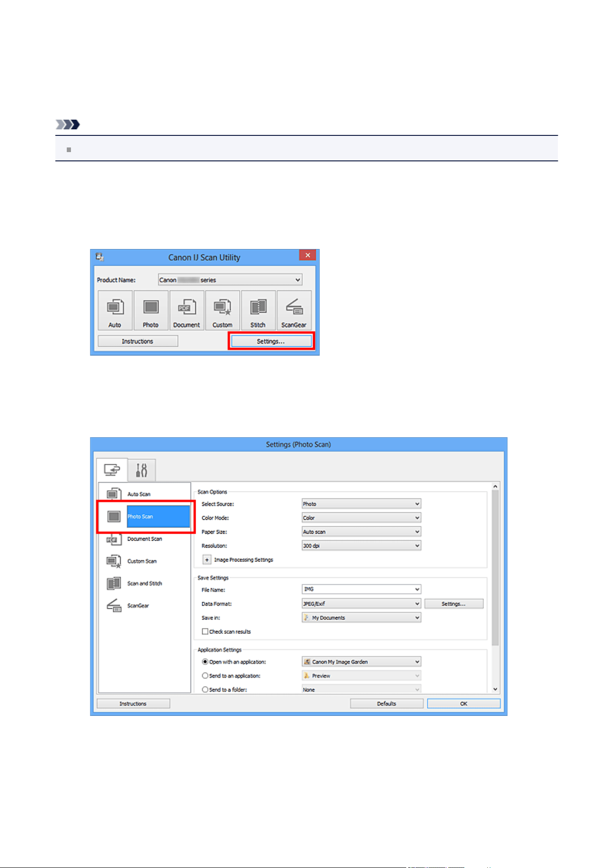Select Send to a folder radio button

point(205,689)
